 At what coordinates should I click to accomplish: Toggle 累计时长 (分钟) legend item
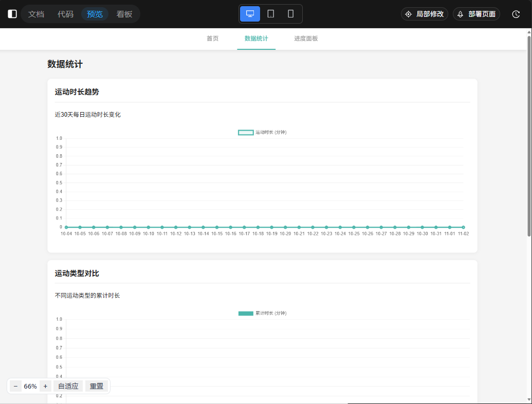pos(262,313)
